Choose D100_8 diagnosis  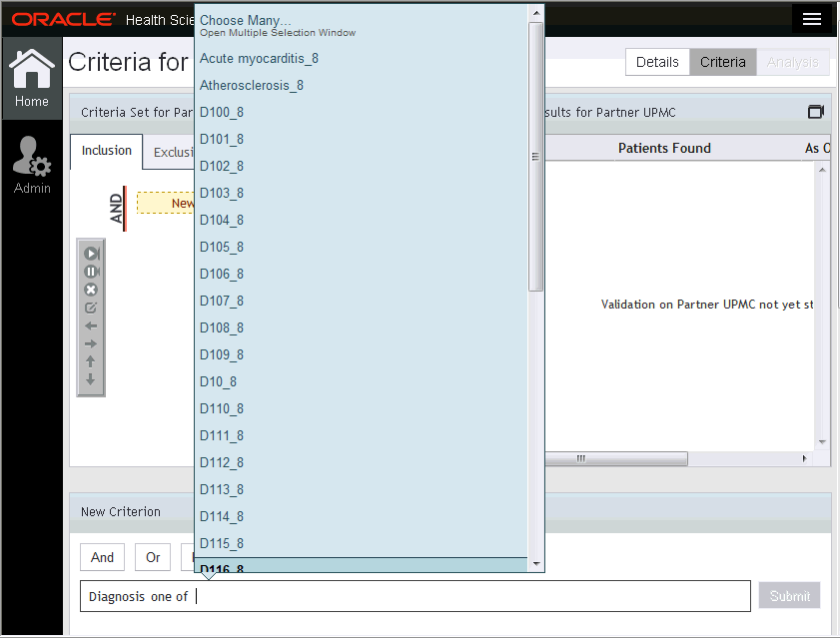pos(362,112)
